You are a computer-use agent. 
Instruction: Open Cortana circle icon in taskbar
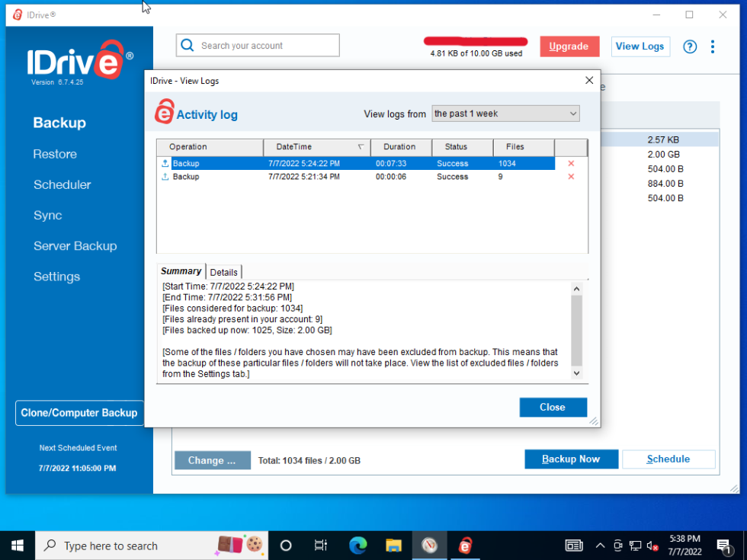[285, 546]
